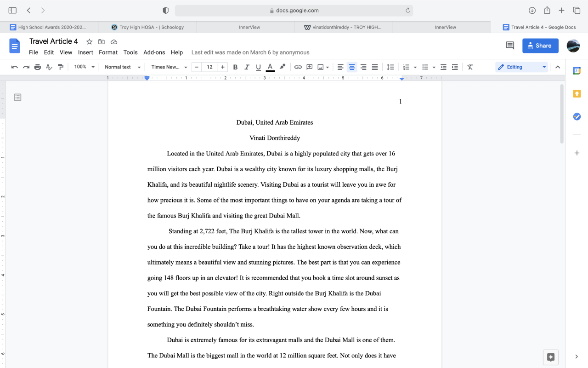Create a bulleted list
Viewport: 588px width, 368px height.
point(425,67)
